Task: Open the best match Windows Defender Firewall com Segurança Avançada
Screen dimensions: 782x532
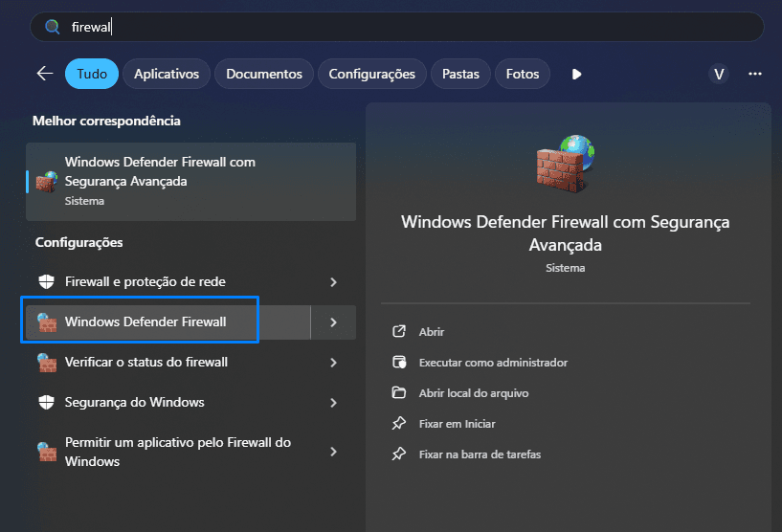Action: click(191, 182)
